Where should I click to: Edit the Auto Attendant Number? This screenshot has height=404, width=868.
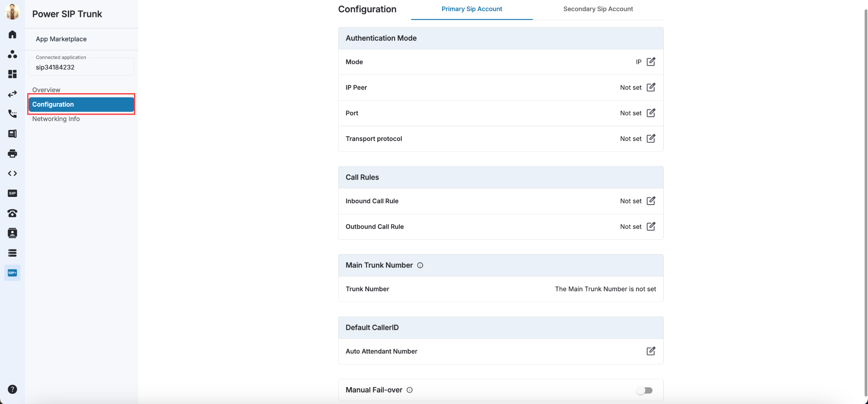tap(651, 351)
